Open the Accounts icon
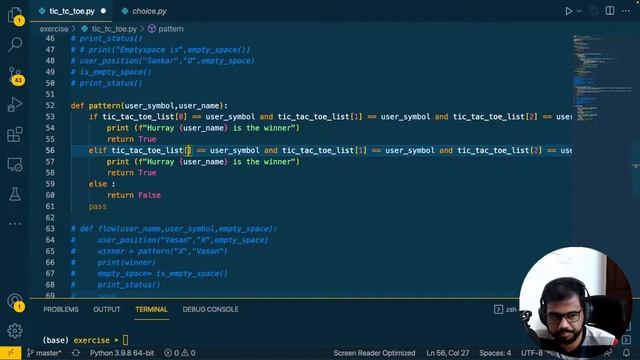The image size is (640, 360). pyautogui.click(x=15, y=302)
